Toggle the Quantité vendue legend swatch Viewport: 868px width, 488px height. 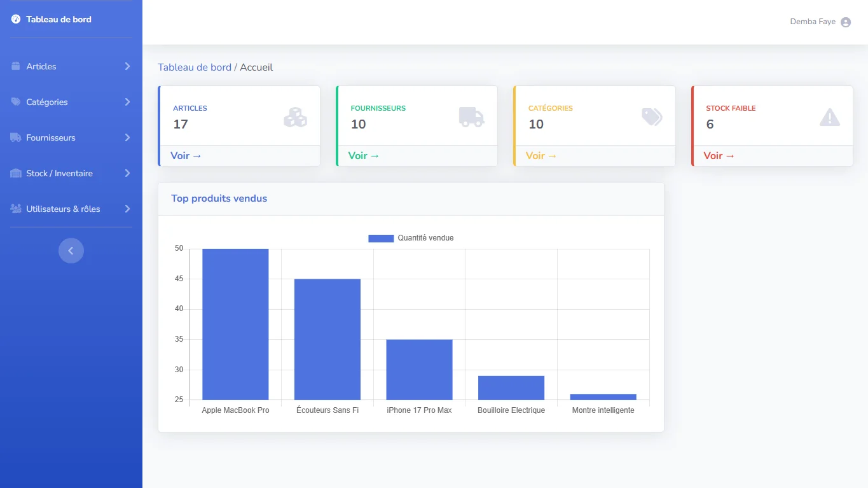[x=381, y=238]
